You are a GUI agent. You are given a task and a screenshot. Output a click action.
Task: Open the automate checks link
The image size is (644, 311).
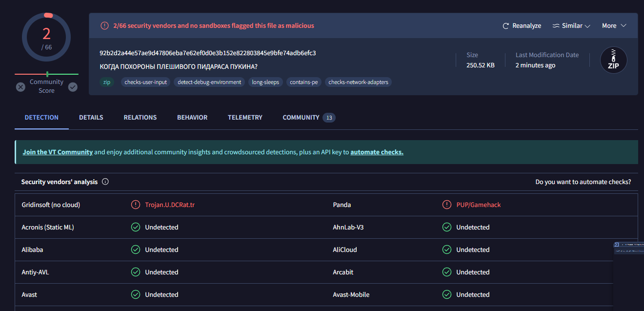click(377, 152)
